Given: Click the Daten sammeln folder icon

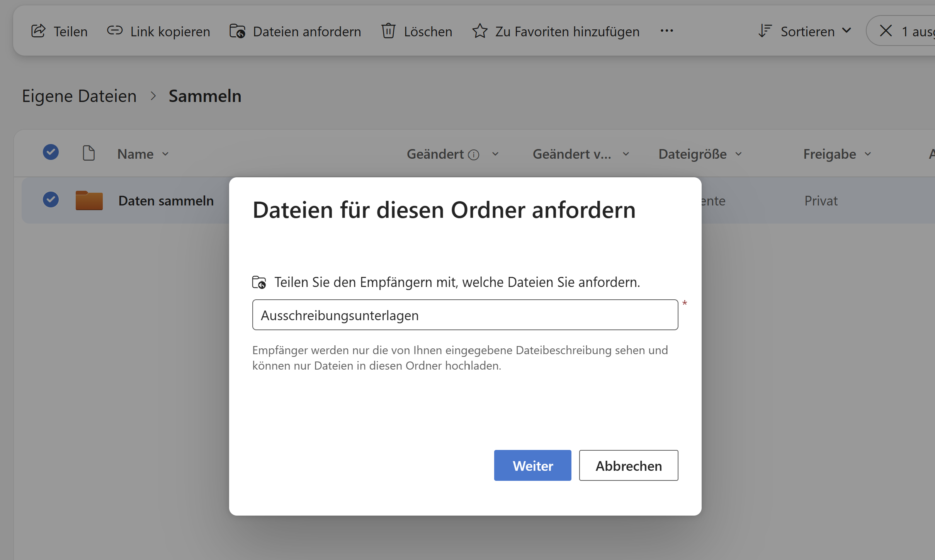Looking at the screenshot, I should coord(89,200).
